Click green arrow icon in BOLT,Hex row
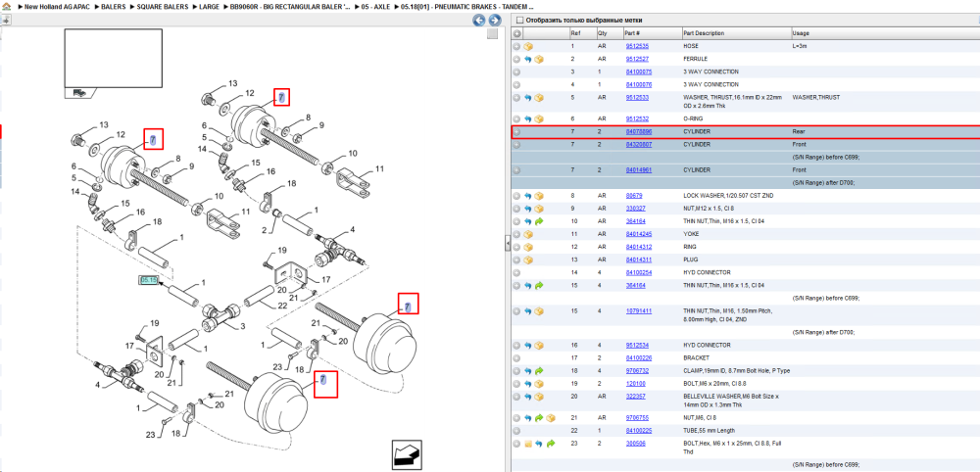 pyautogui.click(x=551, y=444)
